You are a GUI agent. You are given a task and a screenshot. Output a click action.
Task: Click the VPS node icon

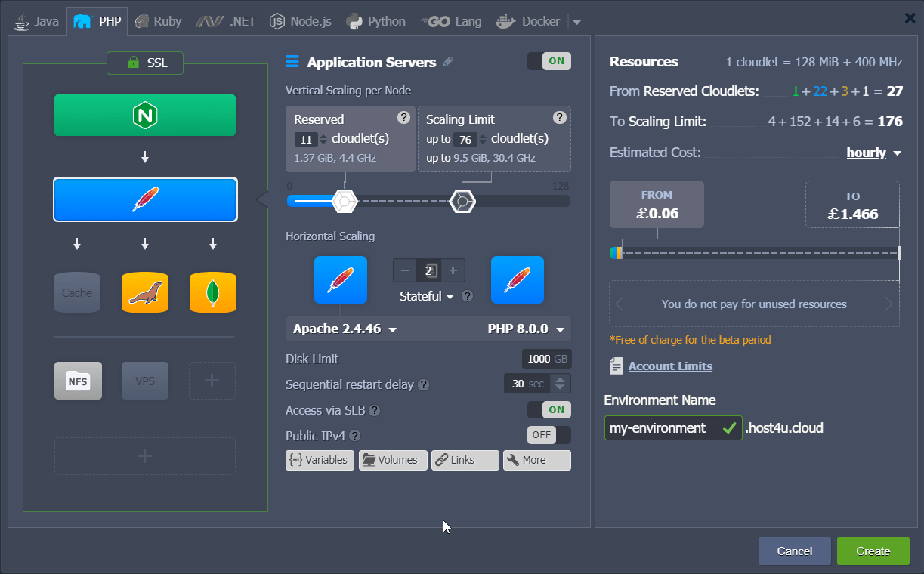(144, 381)
